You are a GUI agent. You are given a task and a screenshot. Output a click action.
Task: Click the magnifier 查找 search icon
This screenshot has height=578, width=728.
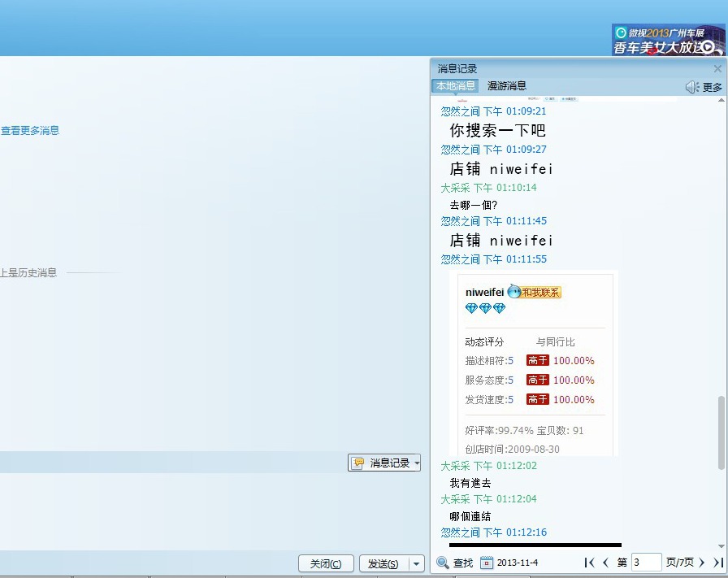pos(443,563)
